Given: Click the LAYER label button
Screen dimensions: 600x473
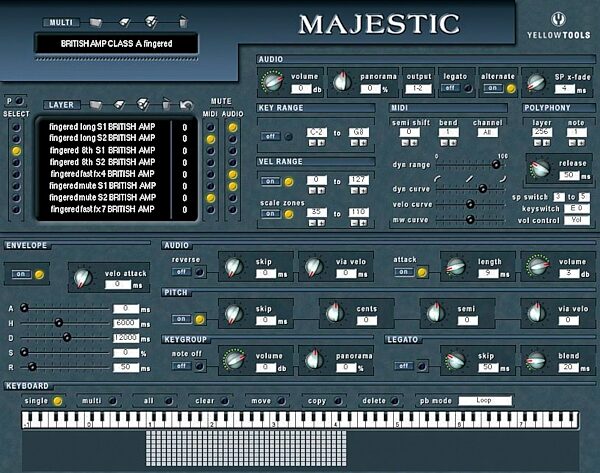Looking at the screenshot, I should tap(61, 104).
